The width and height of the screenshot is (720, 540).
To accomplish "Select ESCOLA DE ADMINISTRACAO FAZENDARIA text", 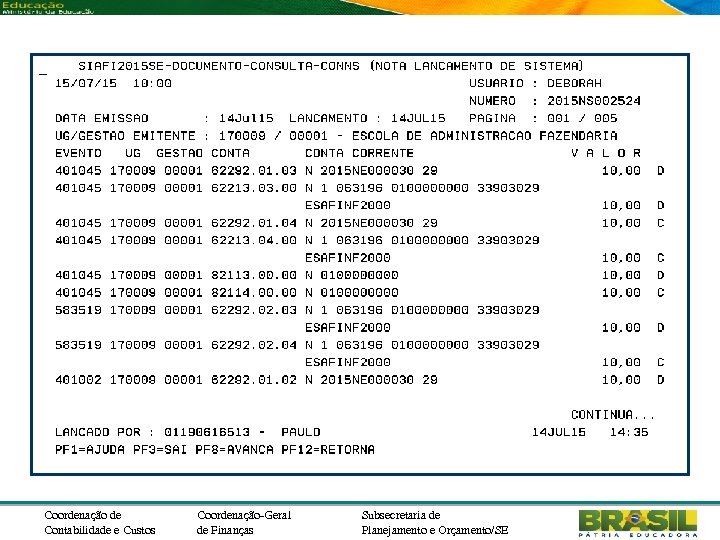I will tap(485, 135).
